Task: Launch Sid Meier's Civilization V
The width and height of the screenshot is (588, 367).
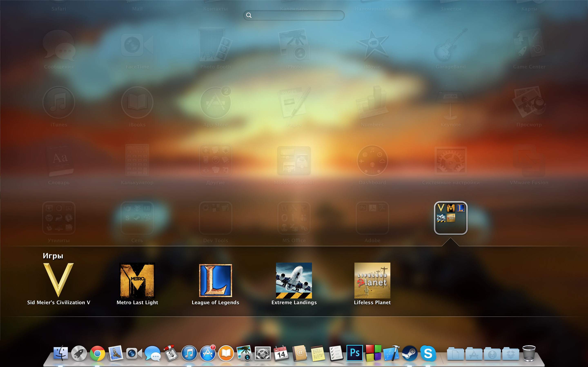Action: [x=59, y=280]
